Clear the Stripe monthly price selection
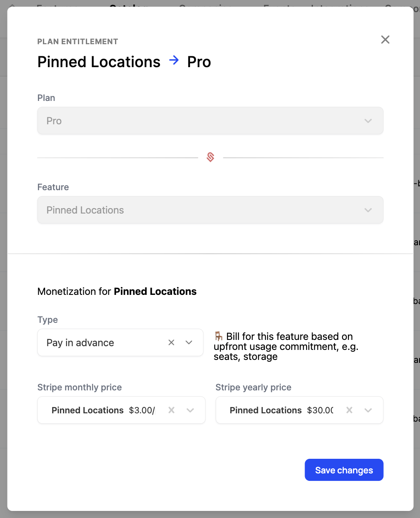Viewport: 420px width, 518px height. pyautogui.click(x=171, y=410)
